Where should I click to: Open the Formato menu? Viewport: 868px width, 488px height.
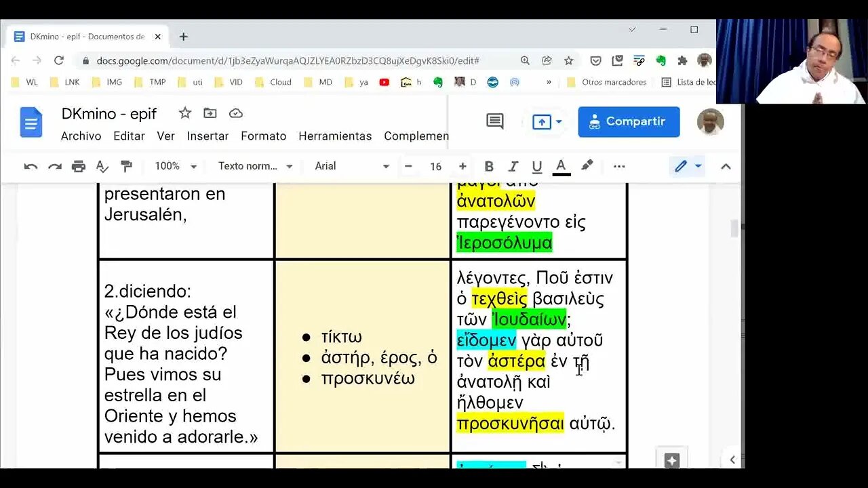(x=264, y=136)
